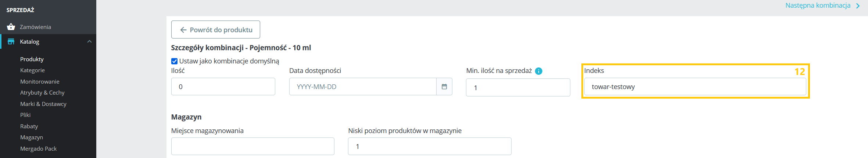Image resolution: width=868 pixels, height=158 pixels.
Task: Focus the Indeks text field
Action: 695,87
